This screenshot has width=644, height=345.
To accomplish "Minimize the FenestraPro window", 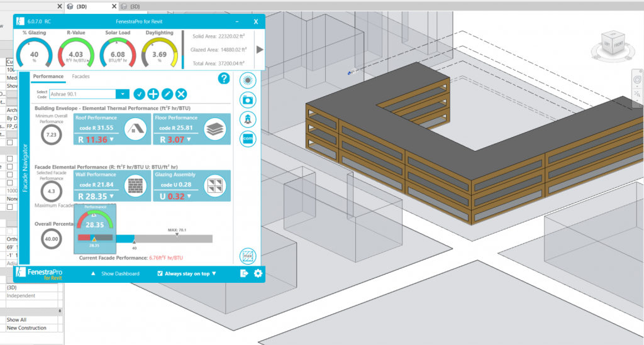I will pyautogui.click(x=237, y=21).
